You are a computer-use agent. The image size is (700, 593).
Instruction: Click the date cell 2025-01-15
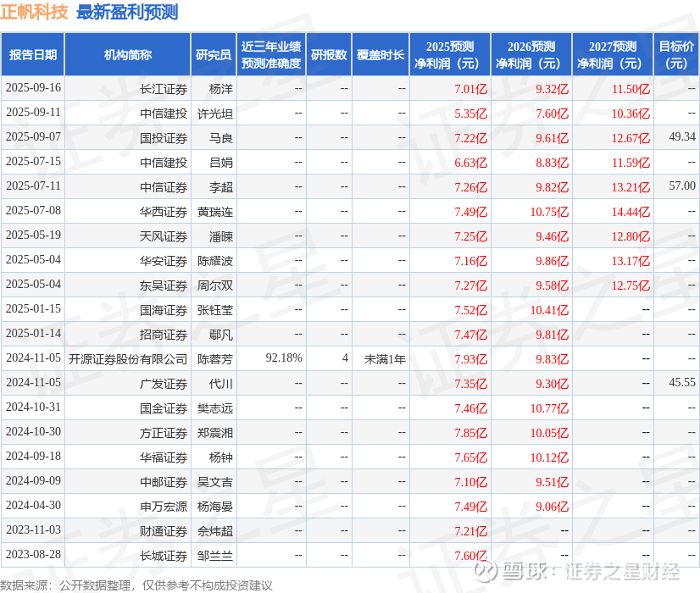(33, 308)
